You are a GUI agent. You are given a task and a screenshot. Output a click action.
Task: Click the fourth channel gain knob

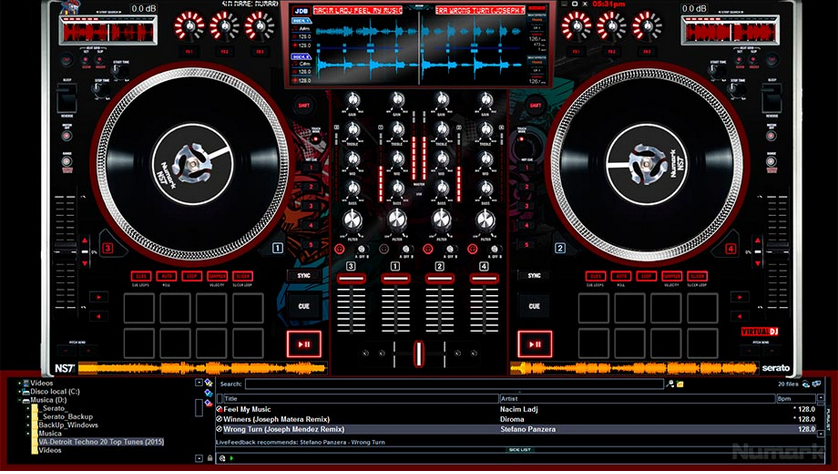pyautogui.click(x=485, y=100)
